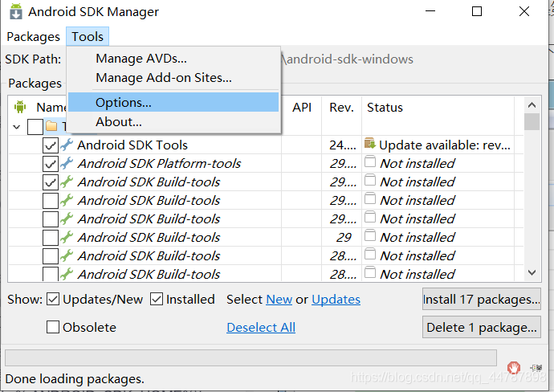Click the Android robot icon in Name header

pos(20,107)
